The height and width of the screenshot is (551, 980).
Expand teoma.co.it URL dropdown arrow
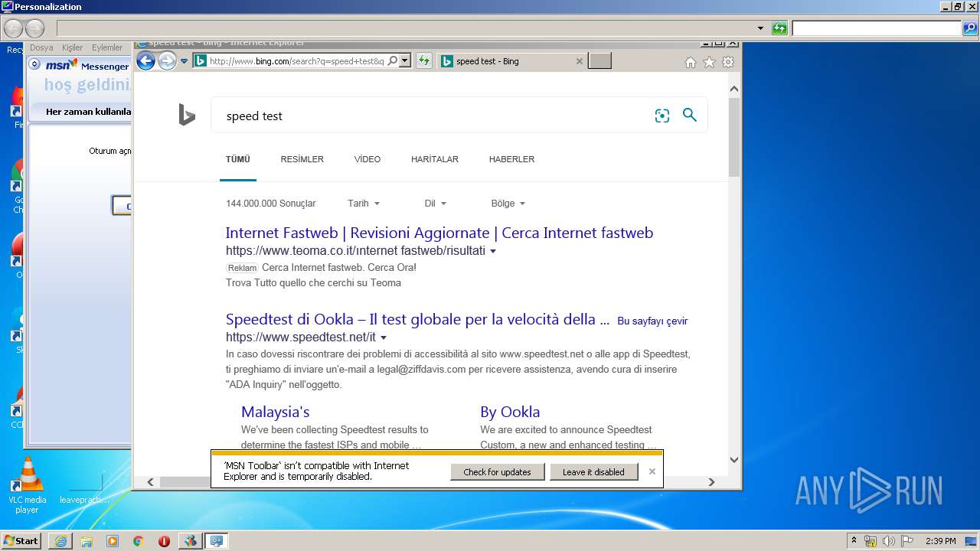click(493, 251)
